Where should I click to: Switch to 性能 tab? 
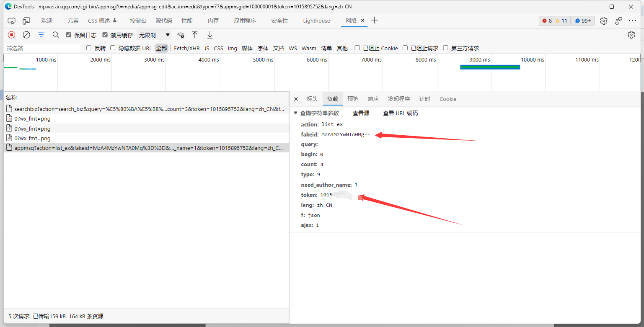pos(187,21)
